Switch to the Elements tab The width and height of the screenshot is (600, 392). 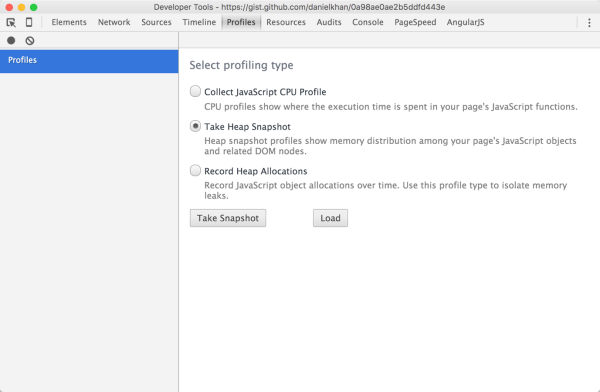[69, 22]
